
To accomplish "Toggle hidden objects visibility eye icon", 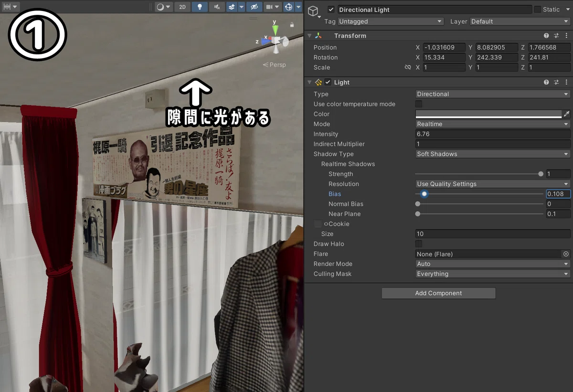I will click(255, 7).
